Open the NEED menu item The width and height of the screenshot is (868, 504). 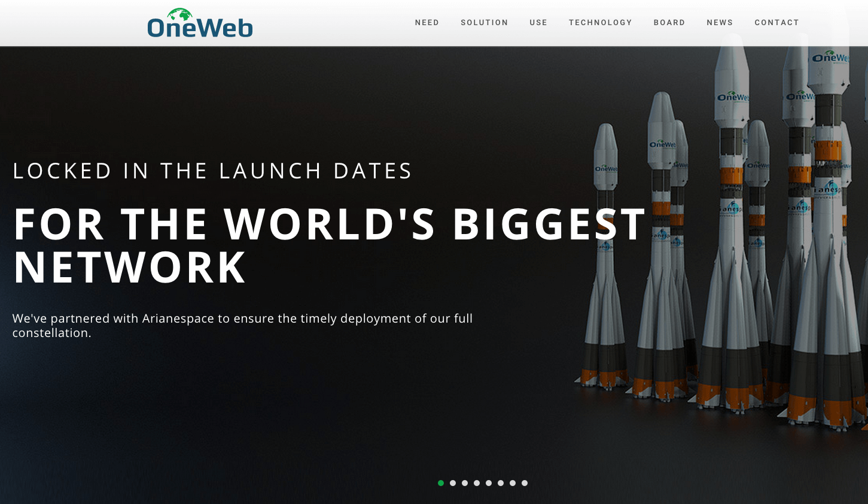coord(427,22)
